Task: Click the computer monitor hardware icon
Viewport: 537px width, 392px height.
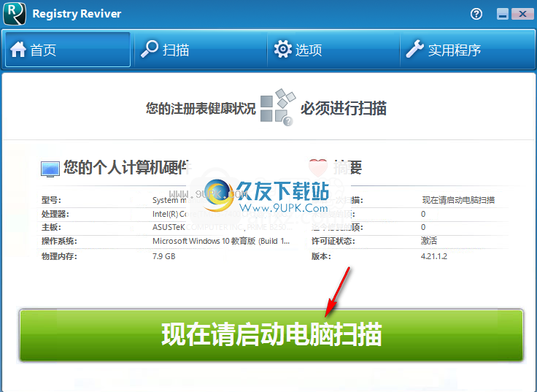Action: tap(50, 169)
